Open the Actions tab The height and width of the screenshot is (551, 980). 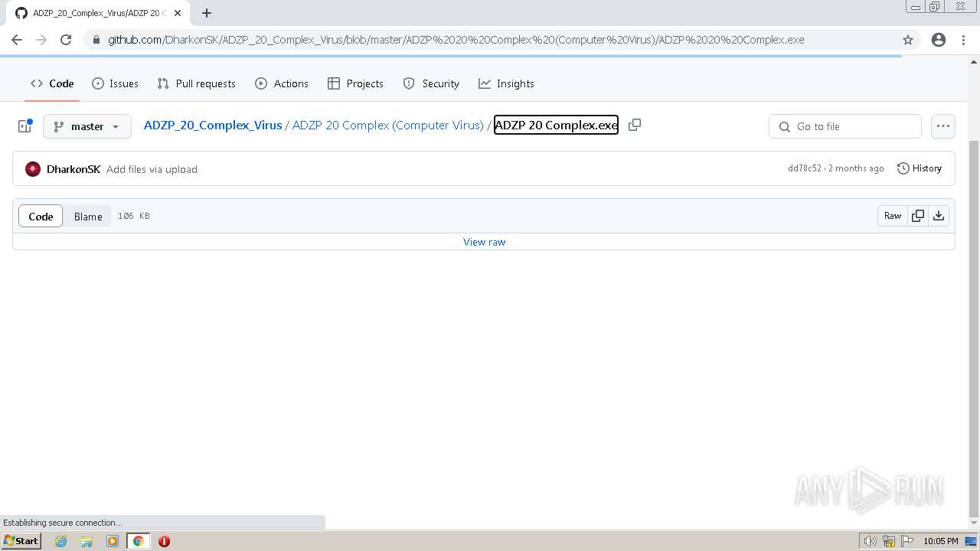(x=282, y=83)
